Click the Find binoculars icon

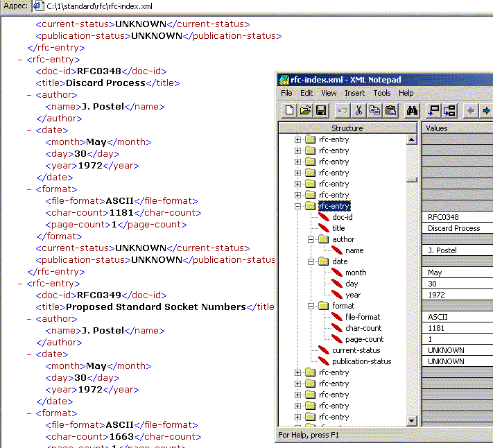coord(412,110)
